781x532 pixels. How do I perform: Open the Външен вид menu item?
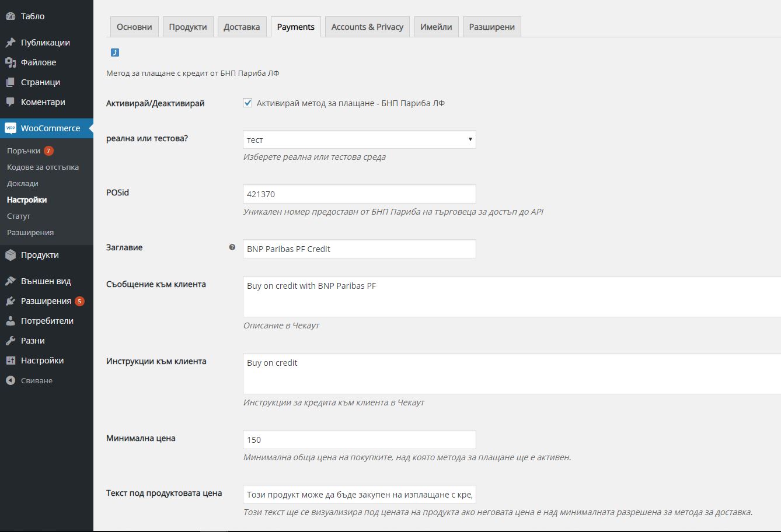[x=47, y=281]
